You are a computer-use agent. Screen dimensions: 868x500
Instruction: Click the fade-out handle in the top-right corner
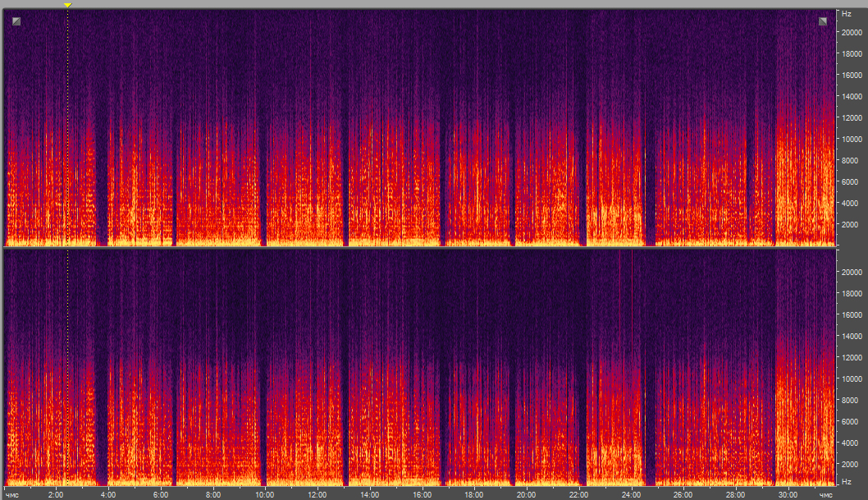click(x=823, y=21)
